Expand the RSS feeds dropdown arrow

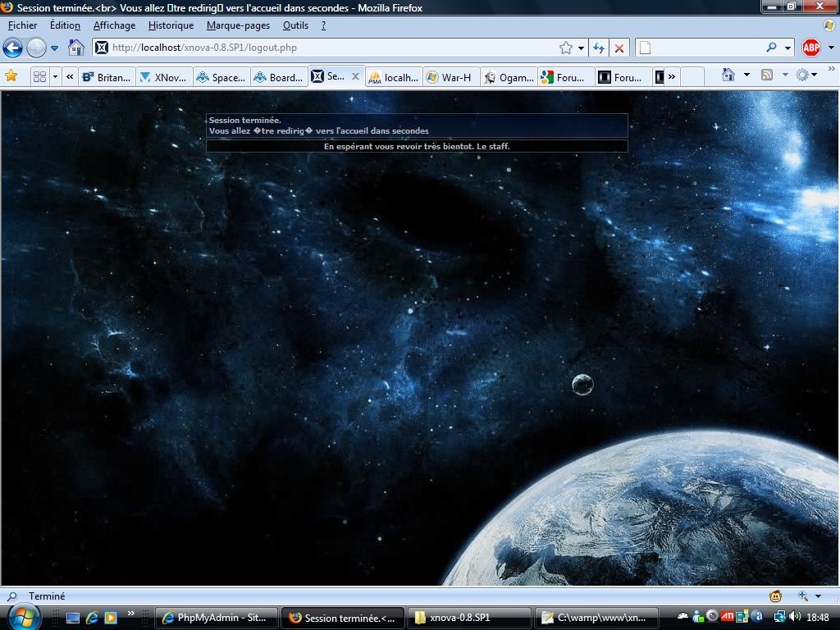(x=785, y=75)
